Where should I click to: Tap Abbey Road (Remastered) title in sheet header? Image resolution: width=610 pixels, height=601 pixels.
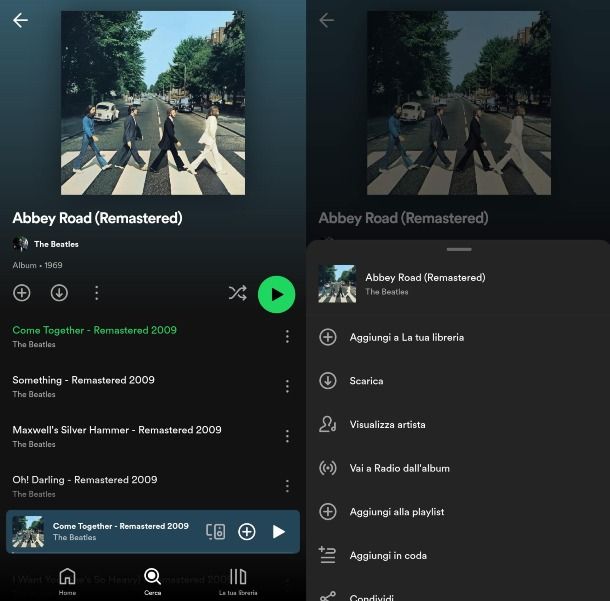[x=425, y=277]
